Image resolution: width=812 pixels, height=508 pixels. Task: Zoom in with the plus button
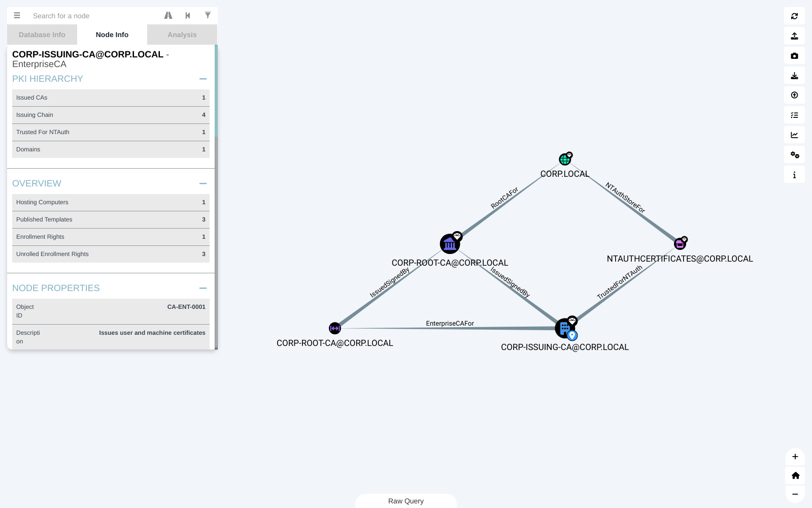(x=795, y=456)
